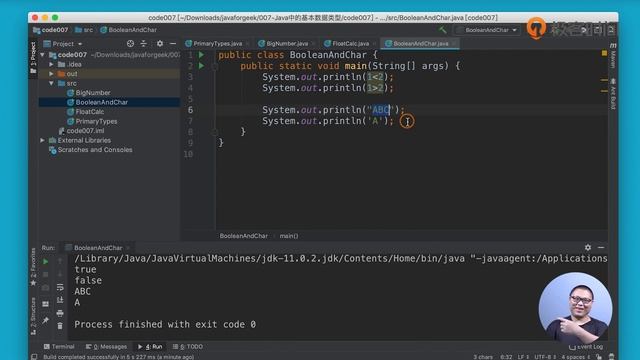Click the yellow inspection indicator square
Viewport: 640px width, 360px height.
pos(604,53)
